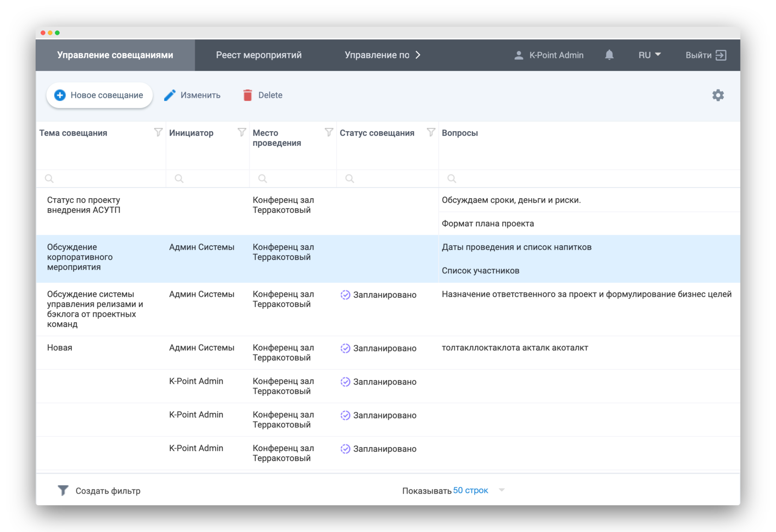Click search icon under Статус совещания
The width and height of the screenshot is (776, 532).
point(350,178)
